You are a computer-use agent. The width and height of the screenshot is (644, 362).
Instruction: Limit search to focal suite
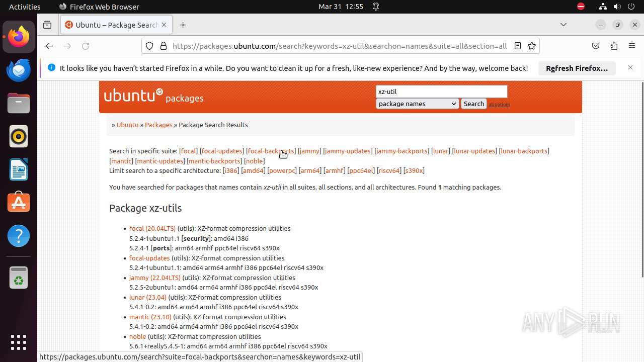(189, 151)
